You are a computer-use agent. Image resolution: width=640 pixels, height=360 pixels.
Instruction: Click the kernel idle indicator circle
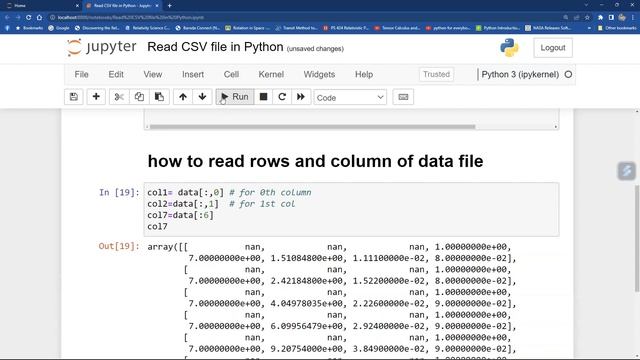568,74
